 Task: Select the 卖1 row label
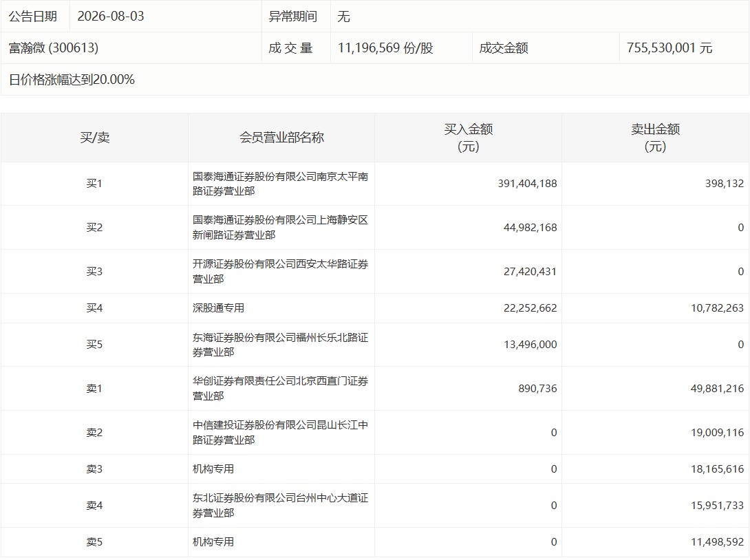pyautogui.click(x=94, y=389)
